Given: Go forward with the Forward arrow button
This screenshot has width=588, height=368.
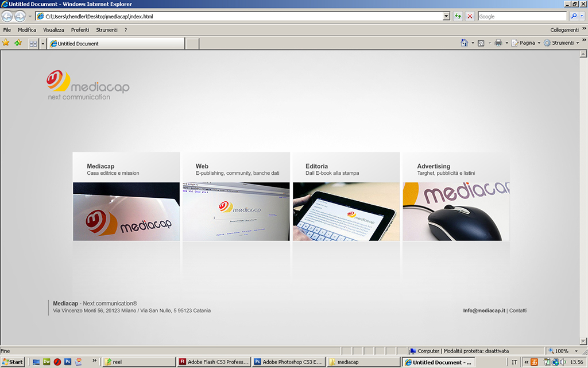Looking at the screenshot, I should [x=20, y=16].
